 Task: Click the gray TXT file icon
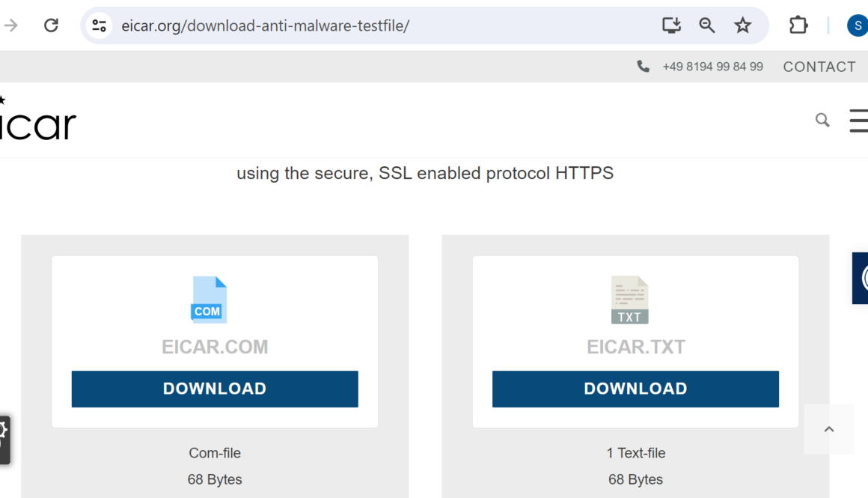tap(629, 300)
